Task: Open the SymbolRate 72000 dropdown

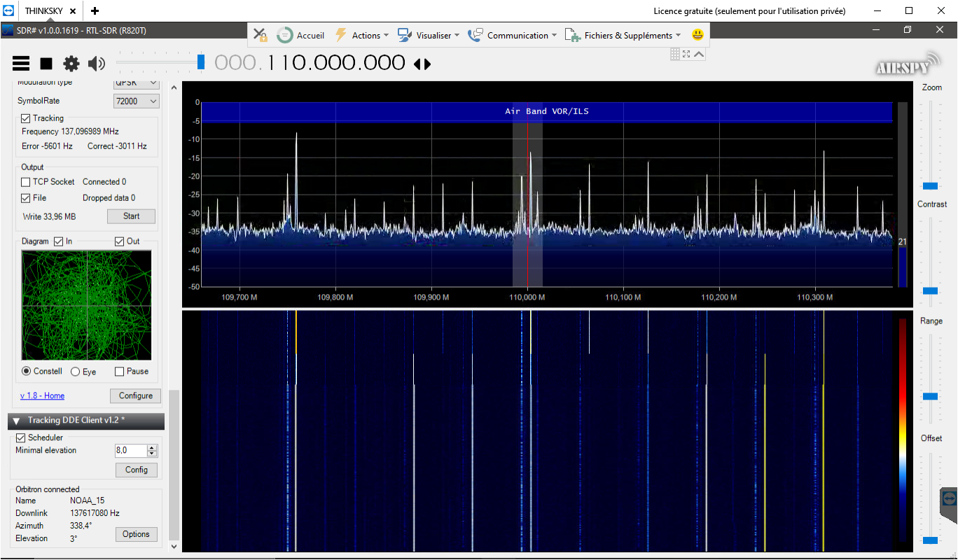Action: pos(137,101)
